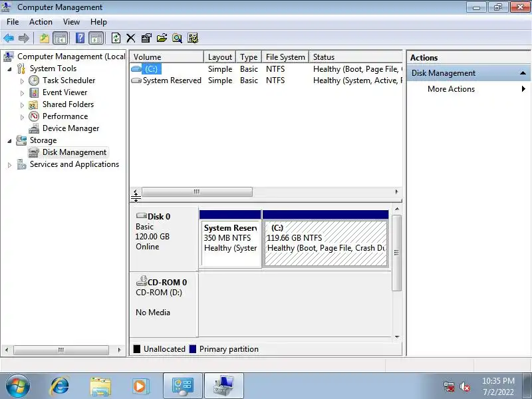Click the Properties toolbar icon
Viewport: 532px width, 399px height.
(x=146, y=38)
